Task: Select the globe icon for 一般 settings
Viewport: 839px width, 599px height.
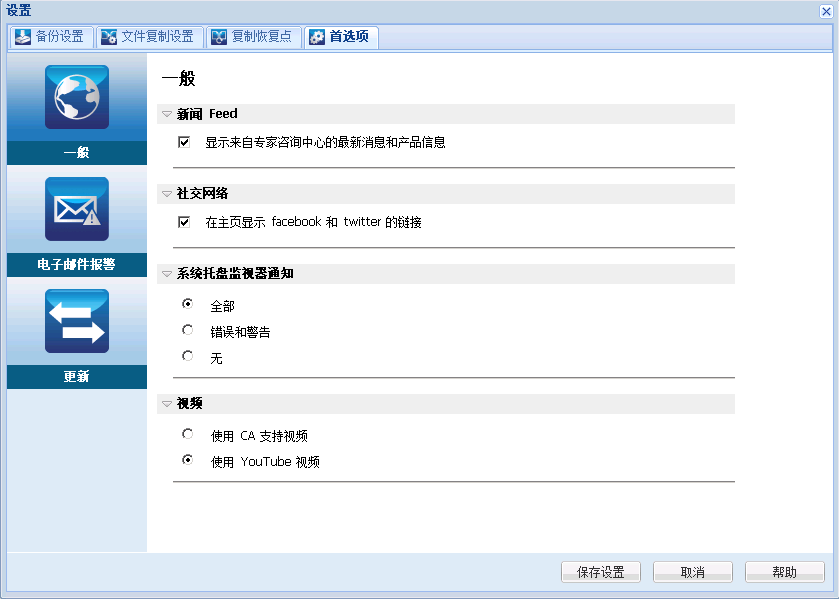Action: click(x=76, y=97)
